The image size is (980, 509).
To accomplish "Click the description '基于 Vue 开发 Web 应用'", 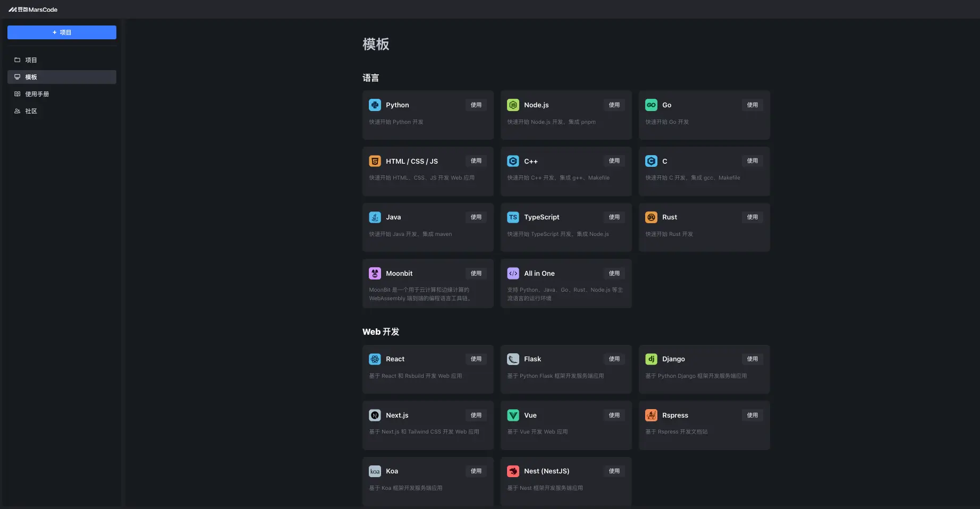I will point(537,432).
